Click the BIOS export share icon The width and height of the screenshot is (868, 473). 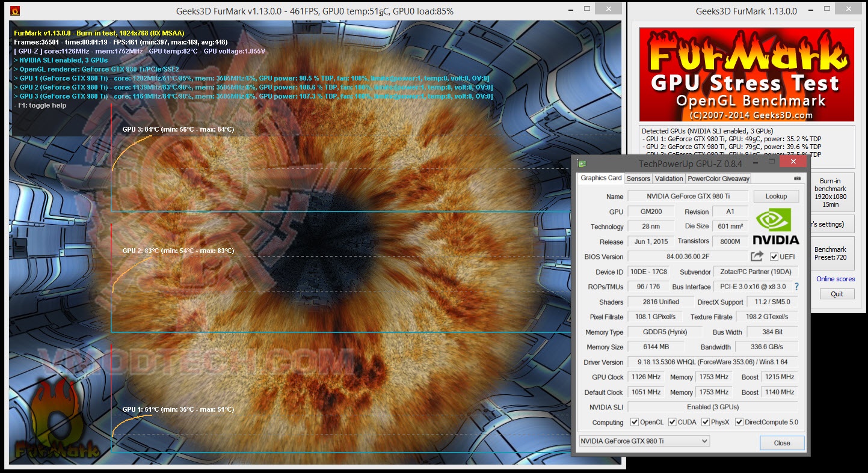[757, 257]
